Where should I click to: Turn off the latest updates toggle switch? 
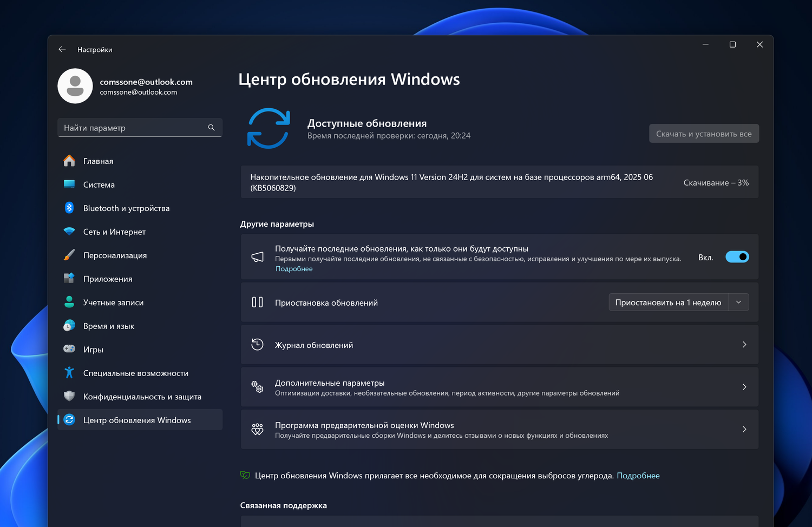pos(737,257)
